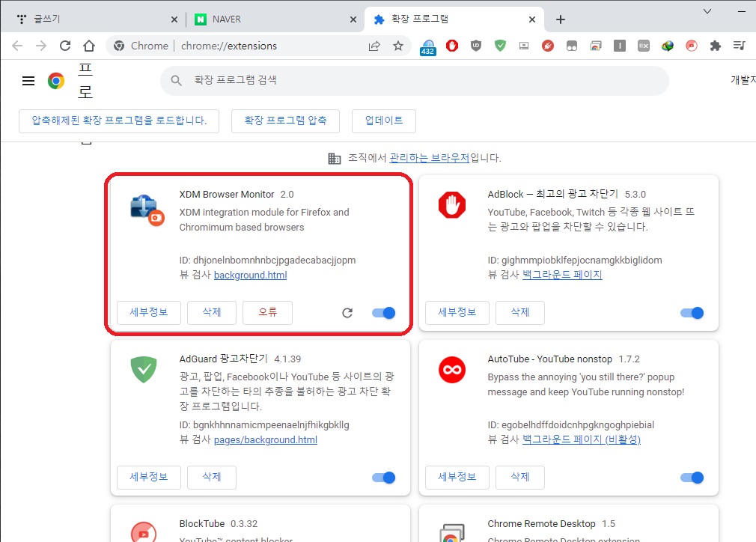Reload XDM Browser Monitor with its circular arrow
756x542 pixels.
coord(347,313)
